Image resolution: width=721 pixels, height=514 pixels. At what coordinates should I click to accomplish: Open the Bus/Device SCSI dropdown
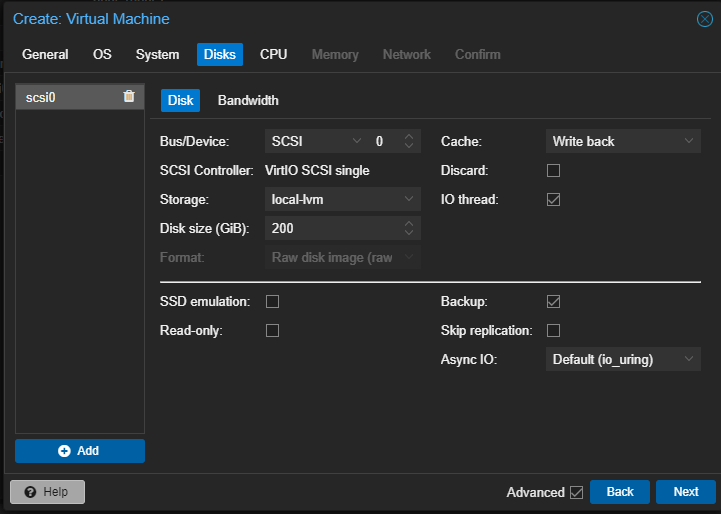tap(356, 141)
